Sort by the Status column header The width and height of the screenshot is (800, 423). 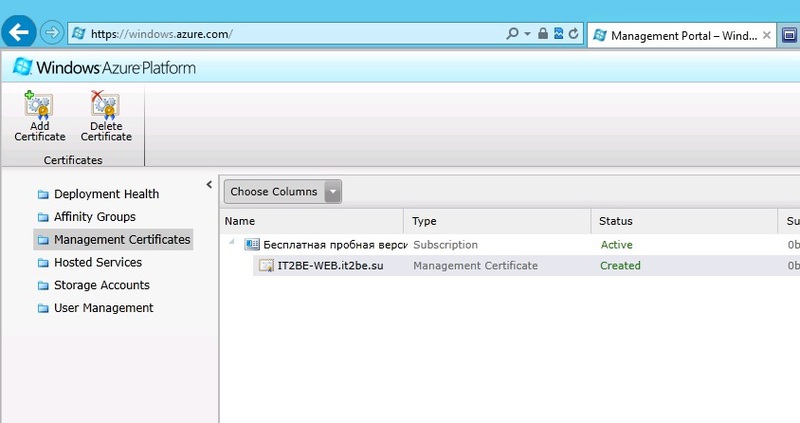685,221
